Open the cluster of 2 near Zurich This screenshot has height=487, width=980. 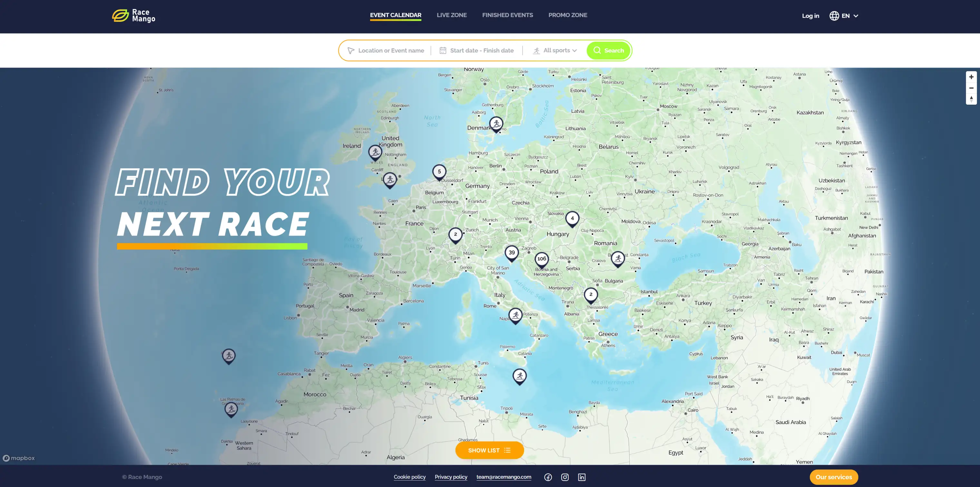456,235
